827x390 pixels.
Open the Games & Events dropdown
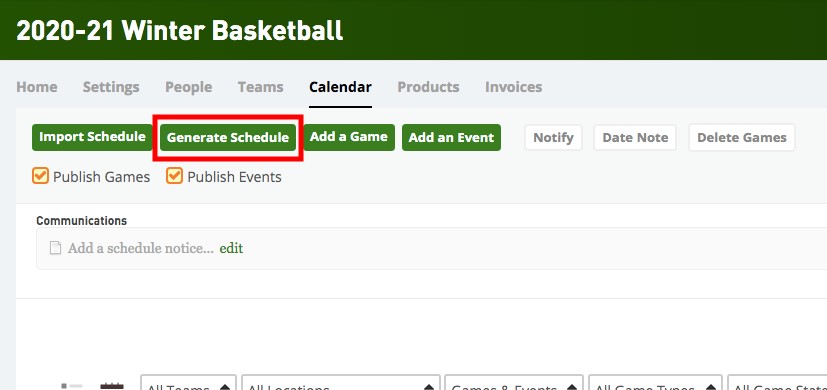tap(514, 383)
